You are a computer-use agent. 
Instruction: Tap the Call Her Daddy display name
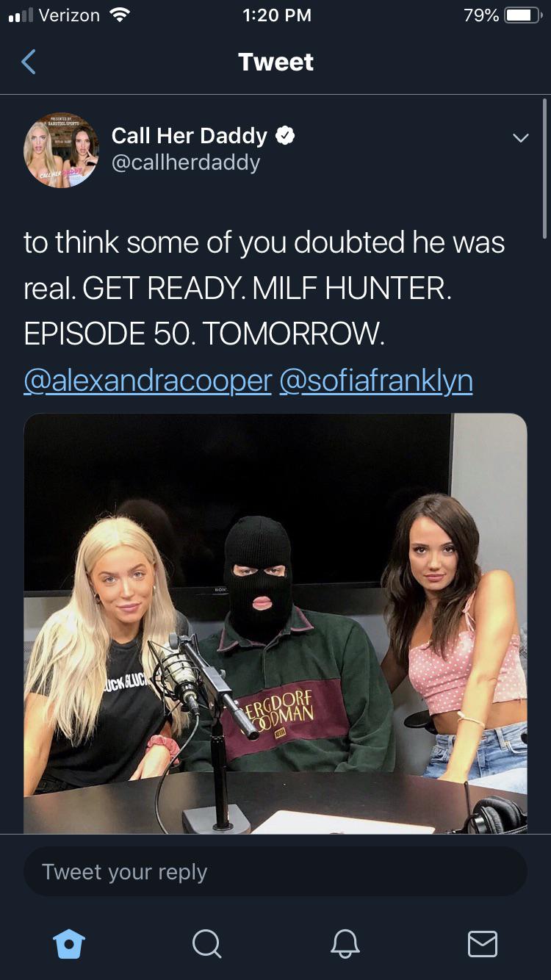pyautogui.click(x=190, y=136)
